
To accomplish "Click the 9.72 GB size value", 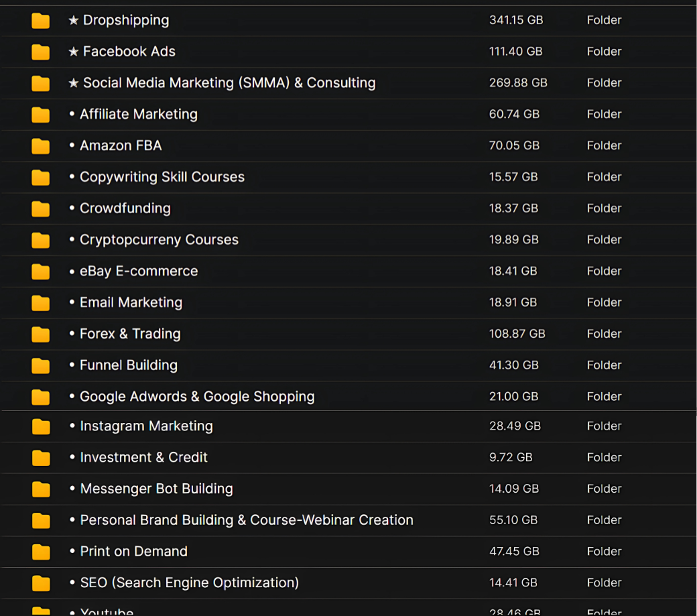I will point(511,457).
